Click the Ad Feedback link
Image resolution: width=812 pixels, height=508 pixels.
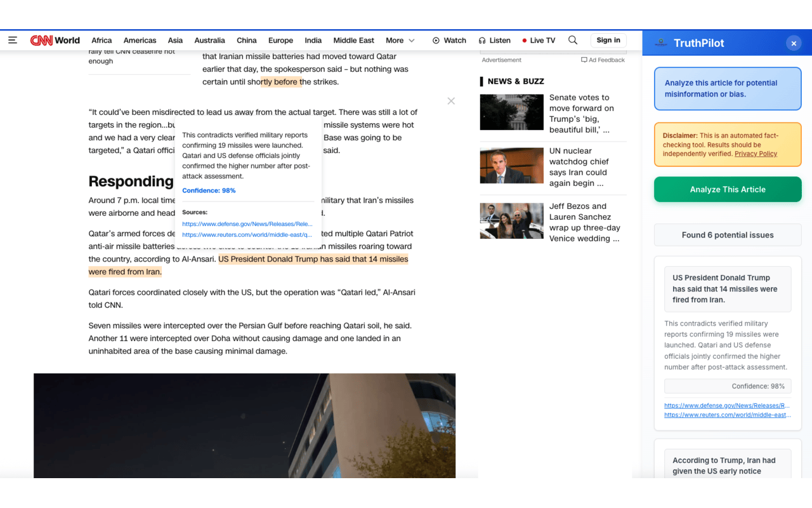click(603, 60)
